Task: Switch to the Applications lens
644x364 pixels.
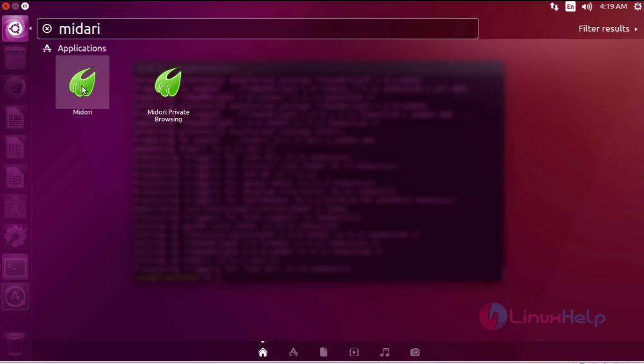Action: pos(293,352)
